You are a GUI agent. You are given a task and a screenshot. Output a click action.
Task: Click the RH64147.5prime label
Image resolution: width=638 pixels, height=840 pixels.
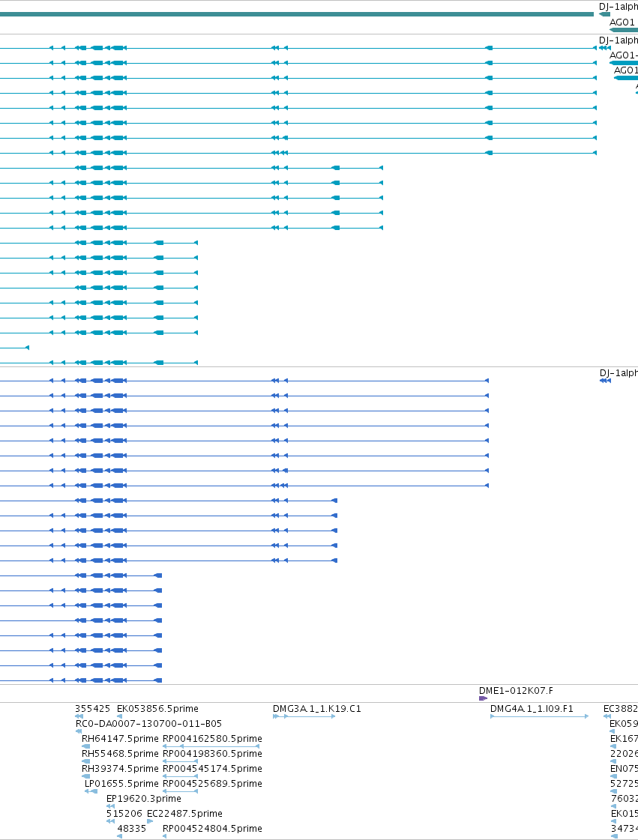[120, 739]
